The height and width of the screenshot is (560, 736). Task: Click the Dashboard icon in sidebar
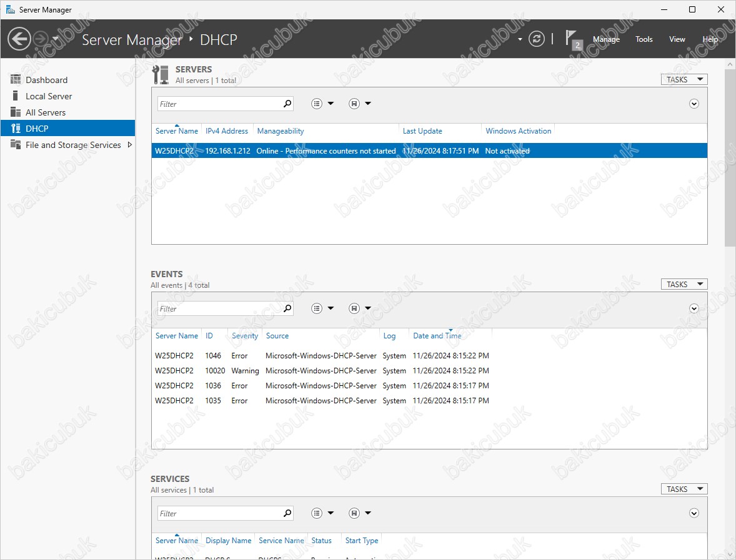(16, 80)
